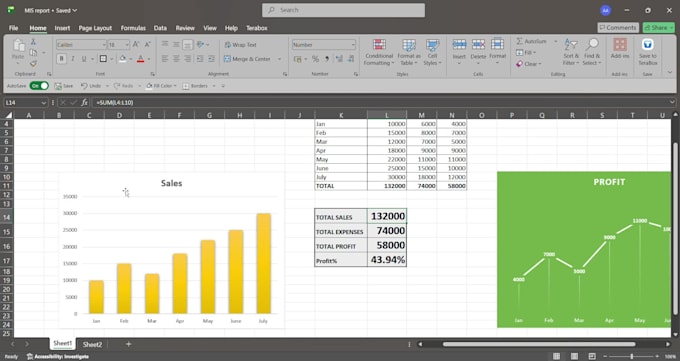The image size is (680, 361).
Task: Switch to the Insert tab
Action: point(62,28)
